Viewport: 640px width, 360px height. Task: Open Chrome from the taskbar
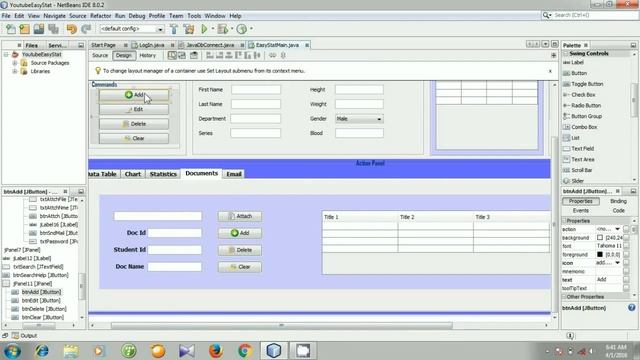pos(245,351)
